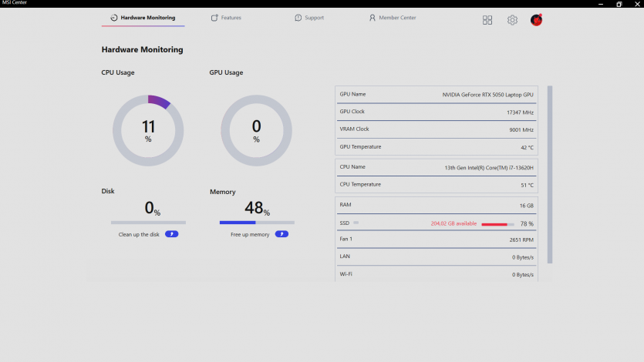
Task: Click the Free up memory label
Action: (250, 234)
